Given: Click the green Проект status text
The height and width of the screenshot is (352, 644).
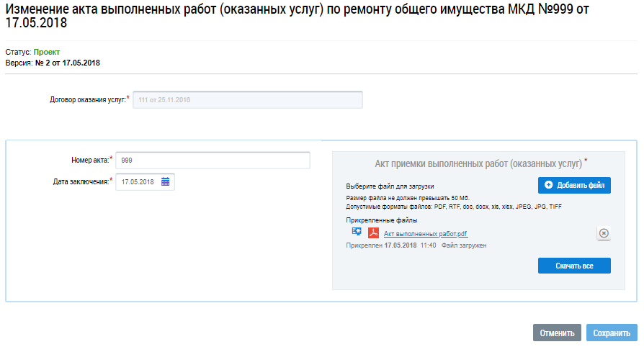Looking at the screenshot, I should [x=47, y=52].
